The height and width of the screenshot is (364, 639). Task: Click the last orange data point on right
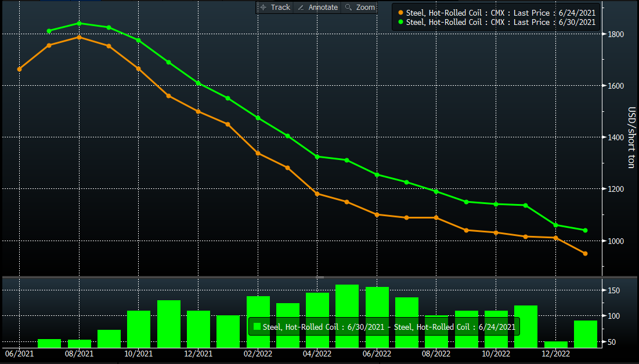(x=585, y=253)
